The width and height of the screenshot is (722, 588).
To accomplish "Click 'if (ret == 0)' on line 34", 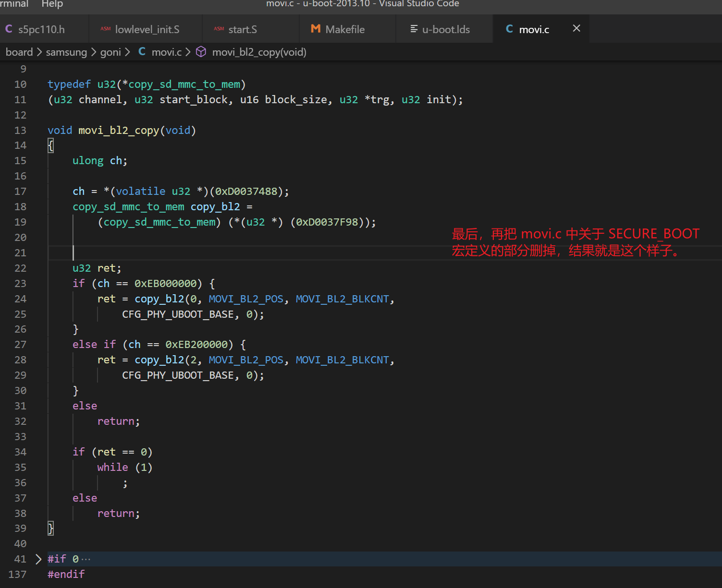I will pos(112,452).
